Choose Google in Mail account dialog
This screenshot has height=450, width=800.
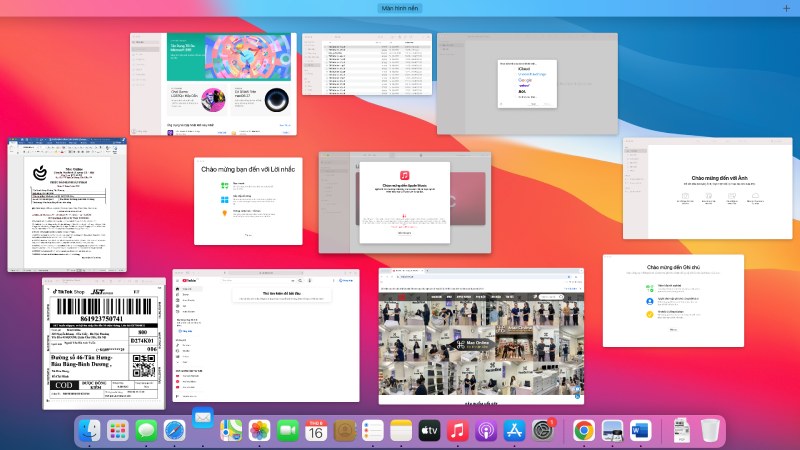[525, 80]
